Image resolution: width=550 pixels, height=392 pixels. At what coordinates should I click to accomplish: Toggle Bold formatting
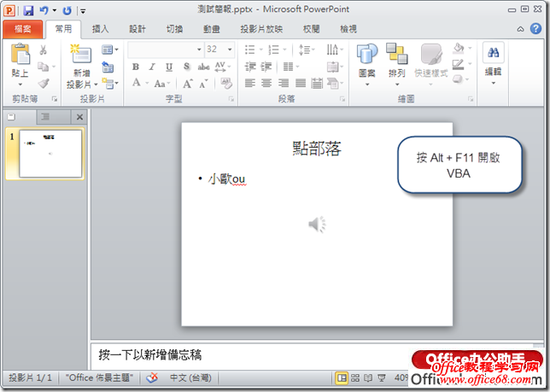coord(136,67)
